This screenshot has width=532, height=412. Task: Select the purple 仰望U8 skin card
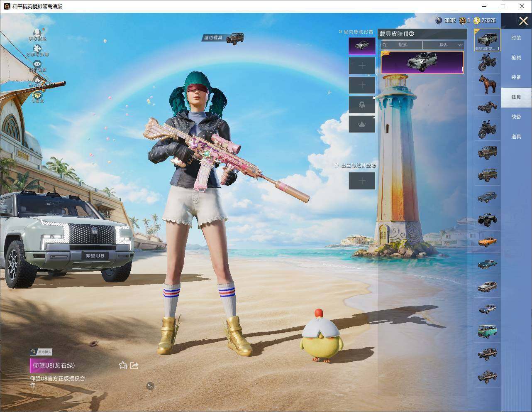pyautogui.click(x=422, y=63)
